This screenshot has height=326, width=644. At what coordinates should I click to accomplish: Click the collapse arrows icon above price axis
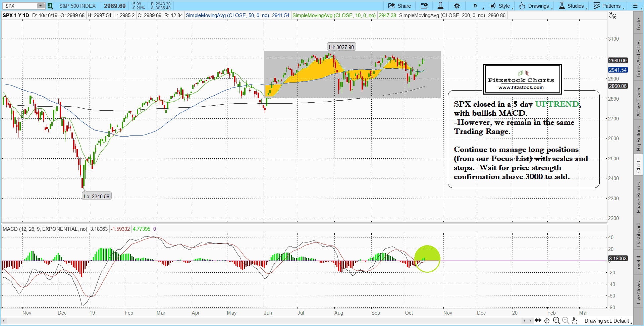pos(612,16)
